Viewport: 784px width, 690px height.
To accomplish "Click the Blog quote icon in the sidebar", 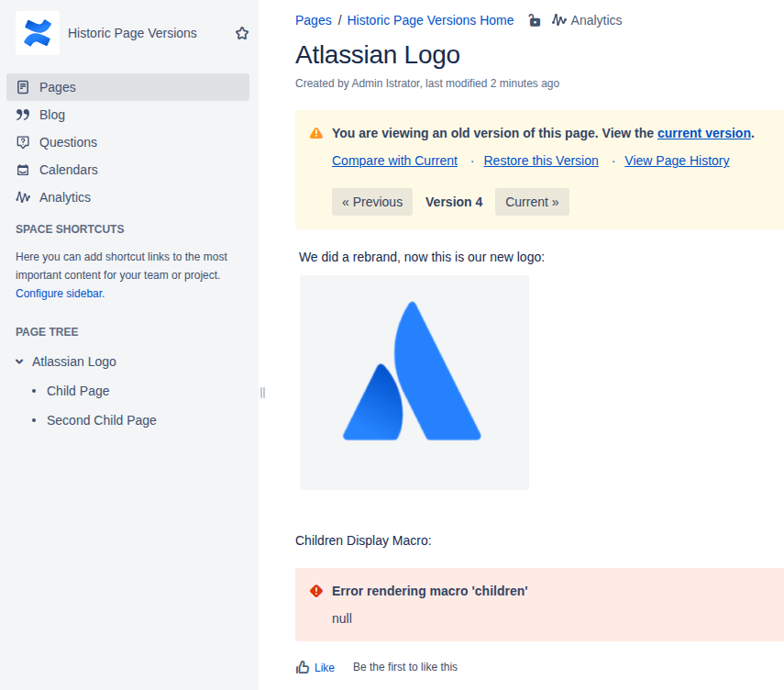I will tap(23, 115).
